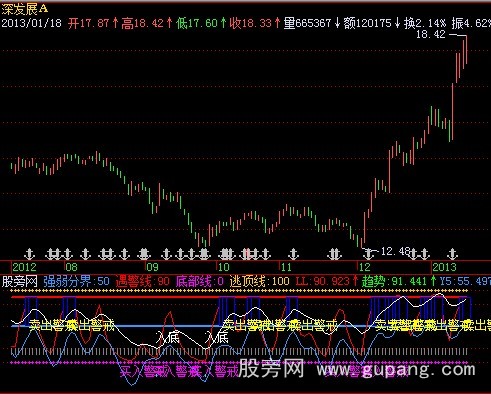Screen dimensions: 491x394
Task: Select the 2012 marker on the time axis
Action: 24,267
